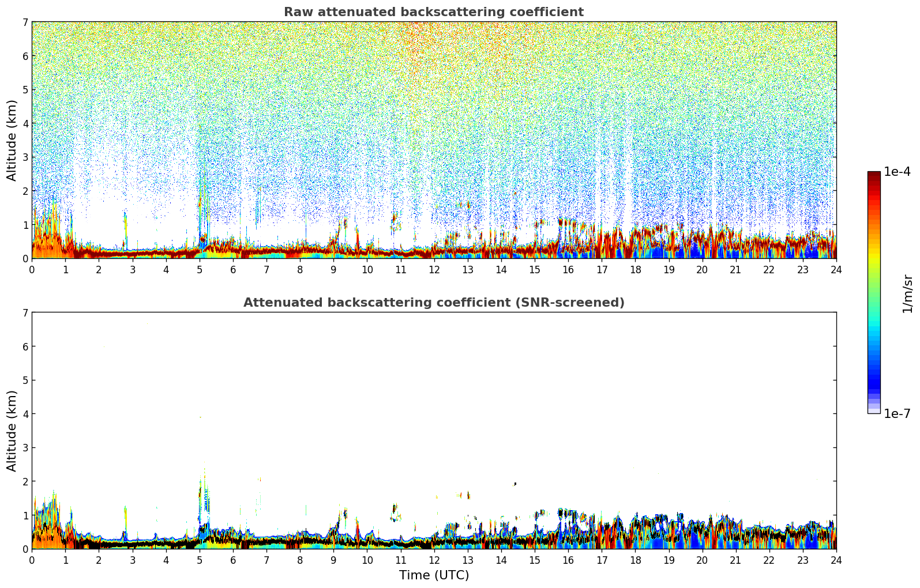Screen dimensions: 920x588
Task: Click the colorbar's '1e-7' minimum label
Action: click(897, 414)
